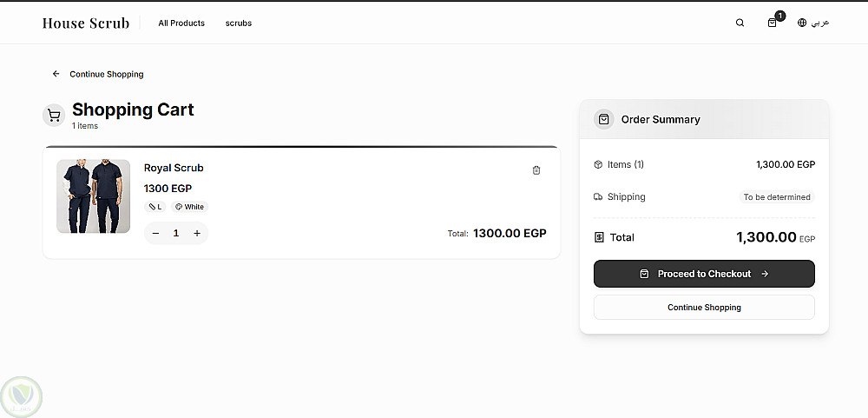Open the Royal Scrub product title

(x=174, y=168)
